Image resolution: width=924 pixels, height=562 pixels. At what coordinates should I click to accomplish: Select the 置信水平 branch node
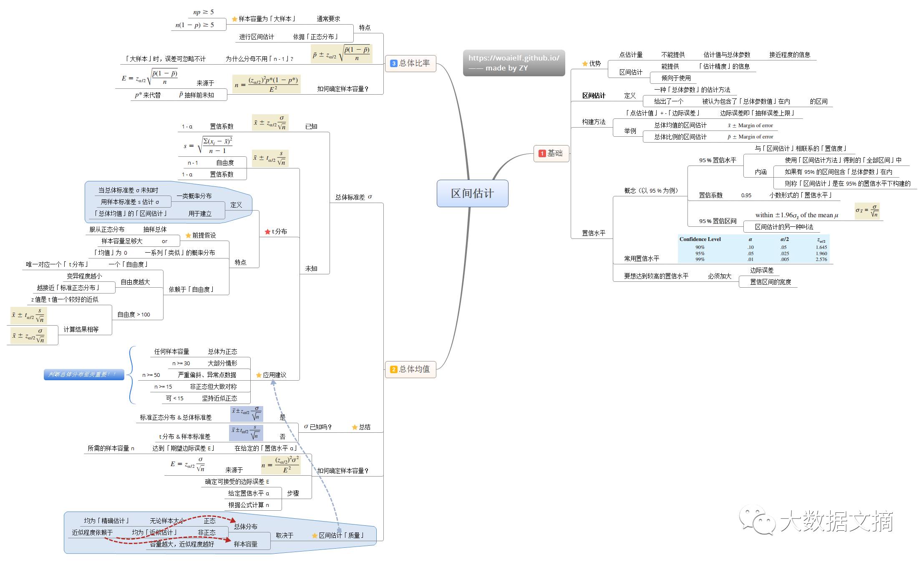[593, 233]
